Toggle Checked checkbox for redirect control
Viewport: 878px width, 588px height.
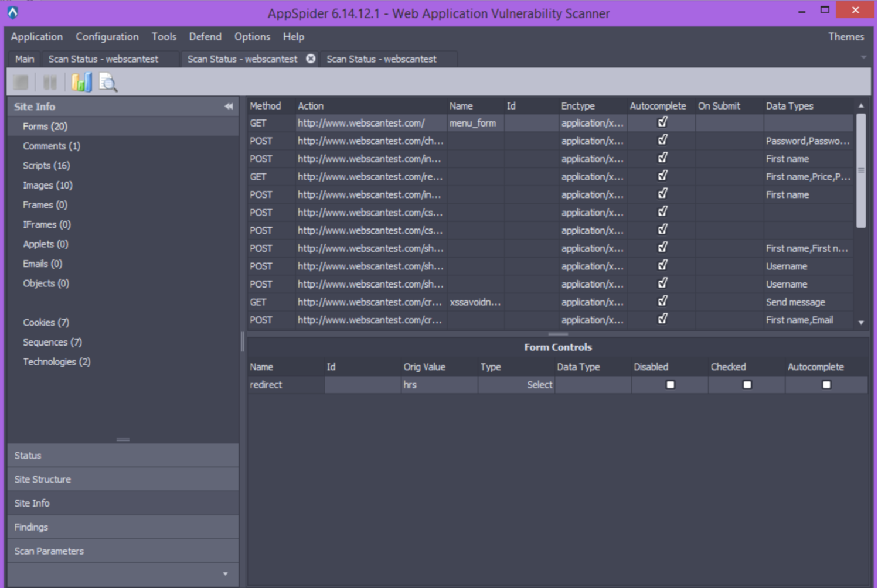pyautogui.click(x=747, y=385)
